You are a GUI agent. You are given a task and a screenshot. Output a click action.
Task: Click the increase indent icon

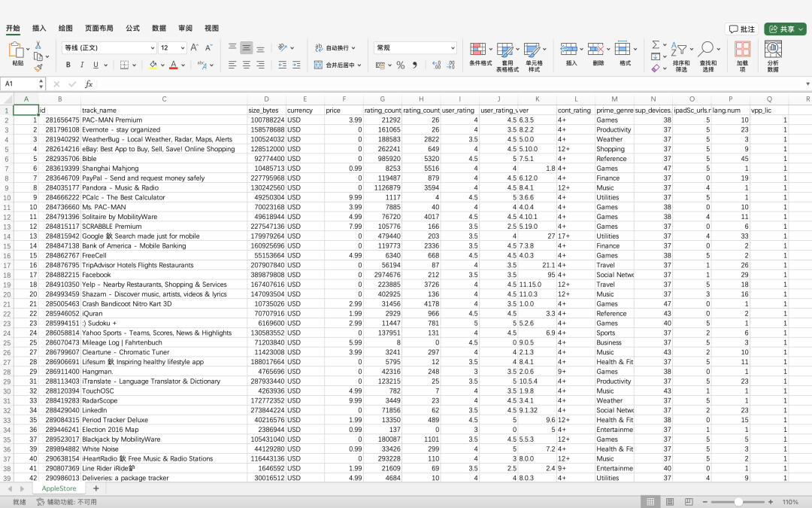296,65
